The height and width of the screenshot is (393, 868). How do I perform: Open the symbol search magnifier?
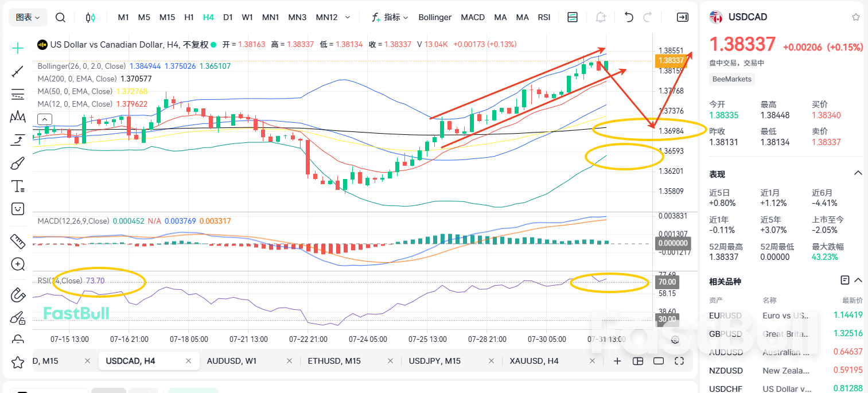(60, 17)
